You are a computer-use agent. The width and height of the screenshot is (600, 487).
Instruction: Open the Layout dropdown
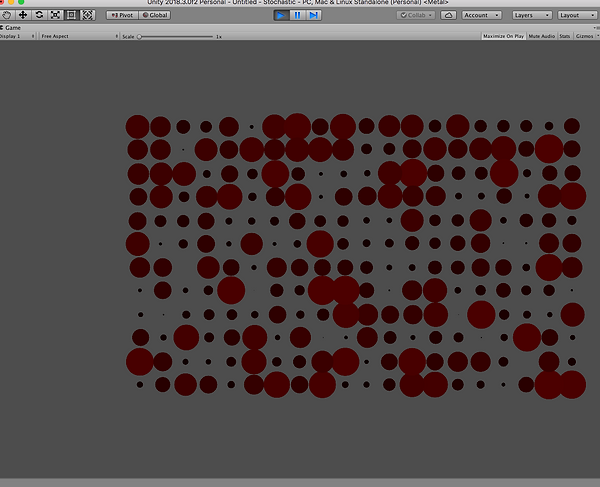click(577, 15)
